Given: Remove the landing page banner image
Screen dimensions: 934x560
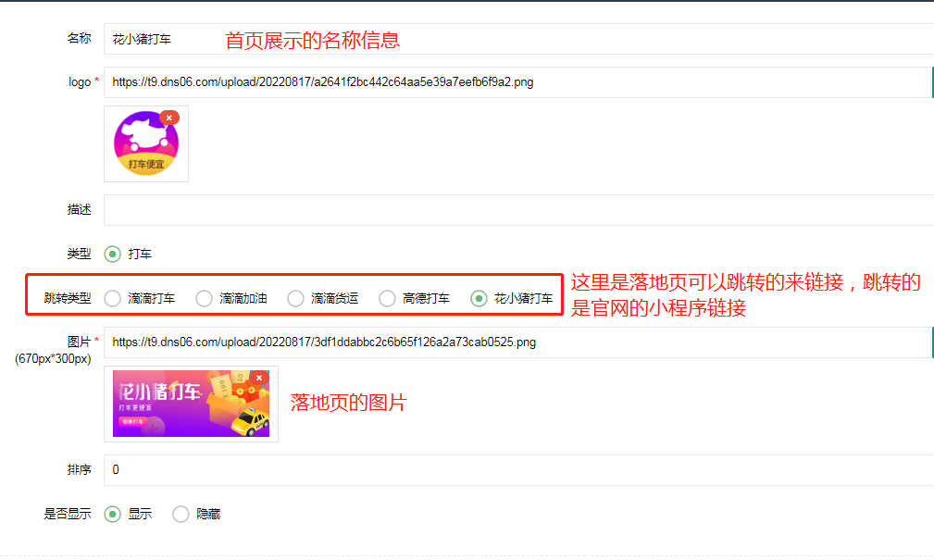Looking at the screenshot, I should tap(259, 378).
